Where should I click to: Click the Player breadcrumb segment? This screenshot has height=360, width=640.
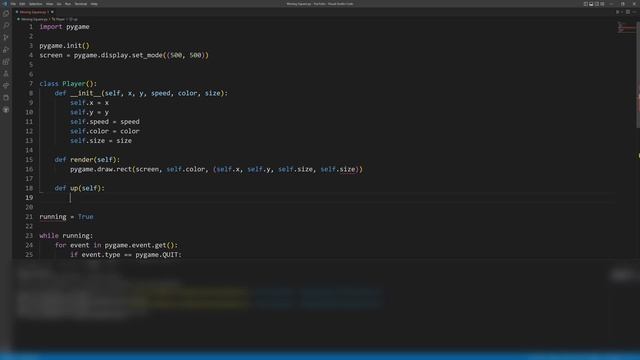pos(58,19)
